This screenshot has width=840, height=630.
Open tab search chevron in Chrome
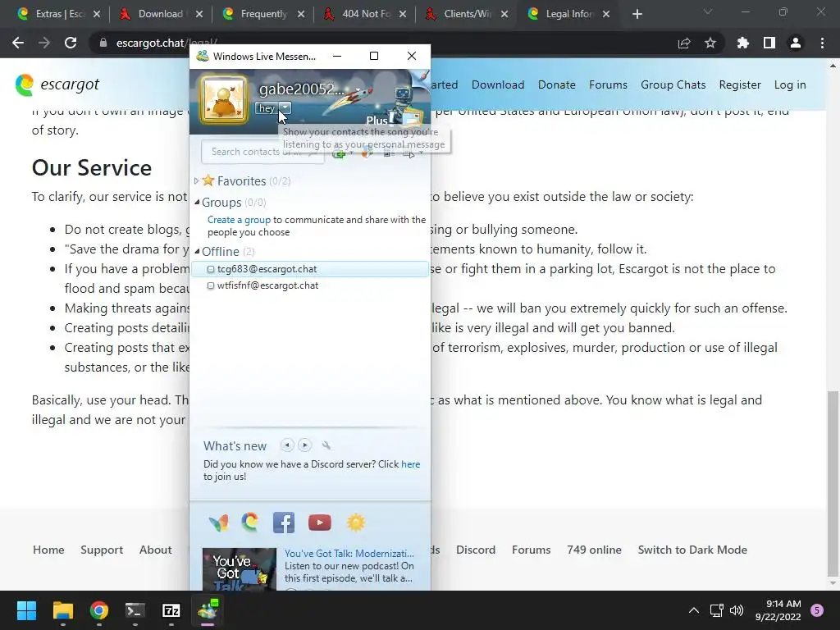[708, 11]
